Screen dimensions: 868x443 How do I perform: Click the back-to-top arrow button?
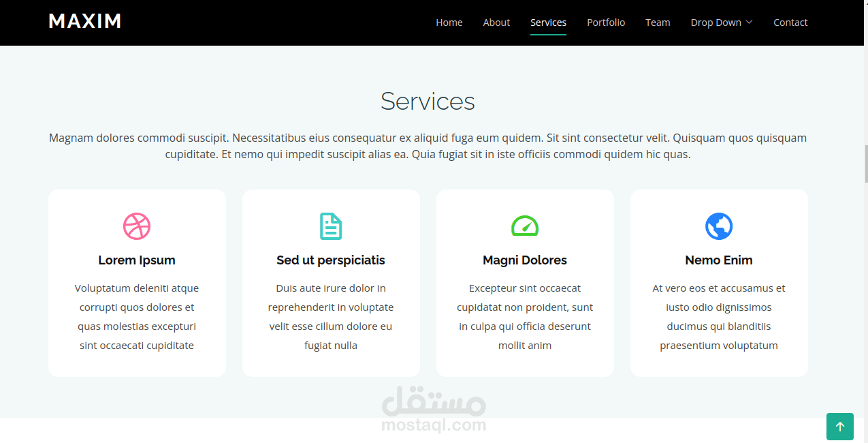(x=840, y=427)
